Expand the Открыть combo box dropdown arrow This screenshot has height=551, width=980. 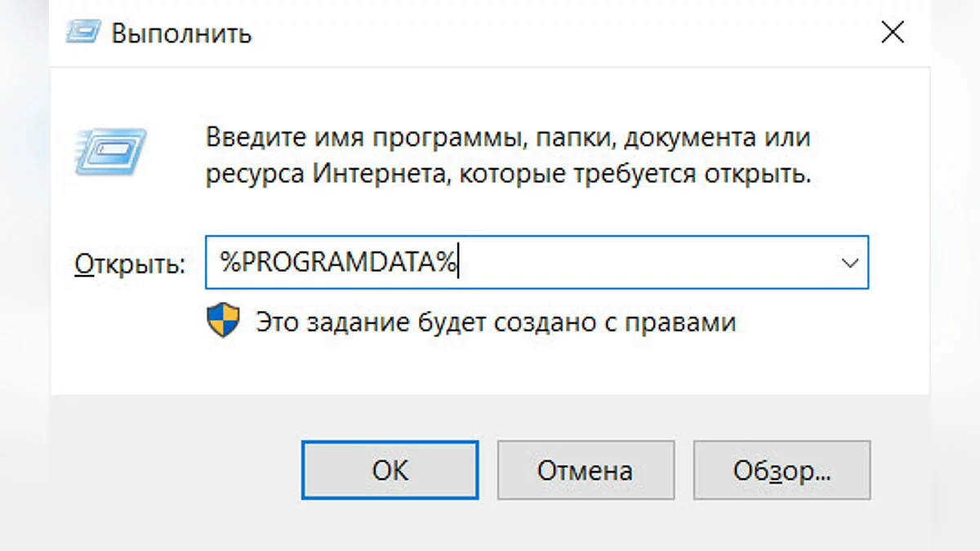[x=849, y=263]
